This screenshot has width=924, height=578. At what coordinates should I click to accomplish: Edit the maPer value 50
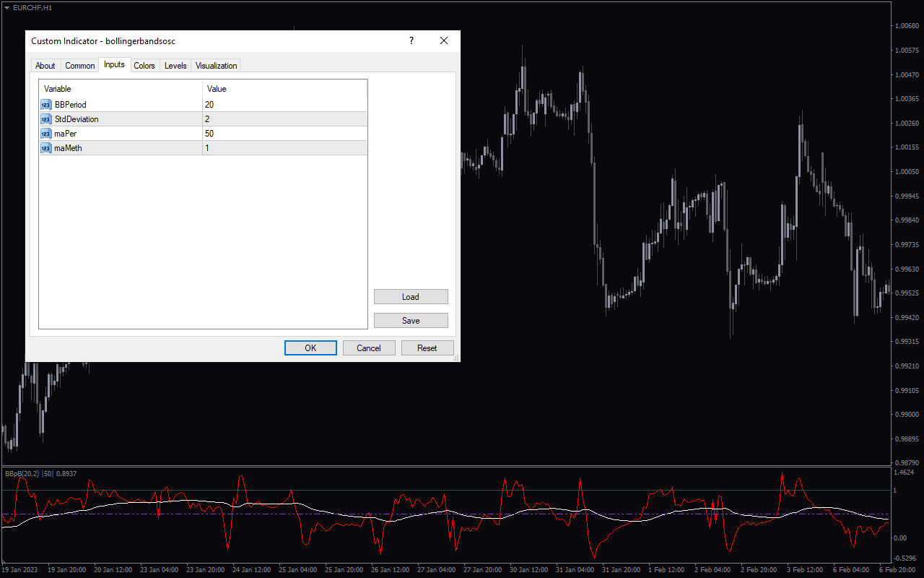[284, 134]
